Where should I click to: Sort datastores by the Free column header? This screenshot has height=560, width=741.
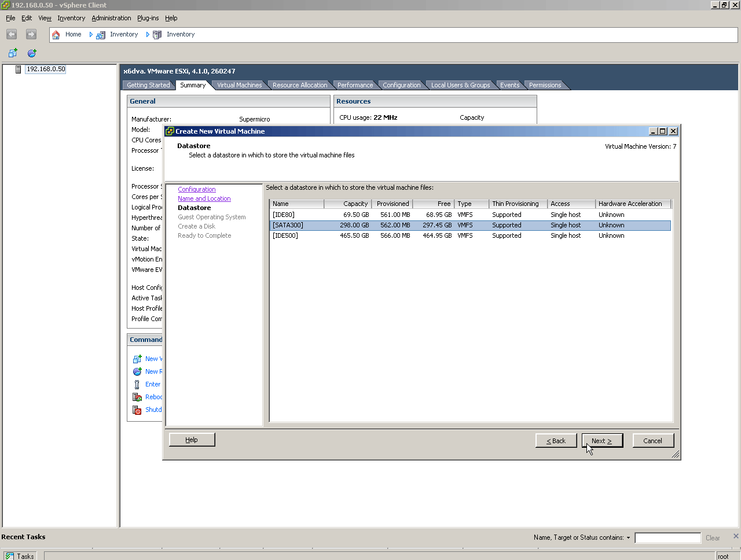click(x=433, y=204)
